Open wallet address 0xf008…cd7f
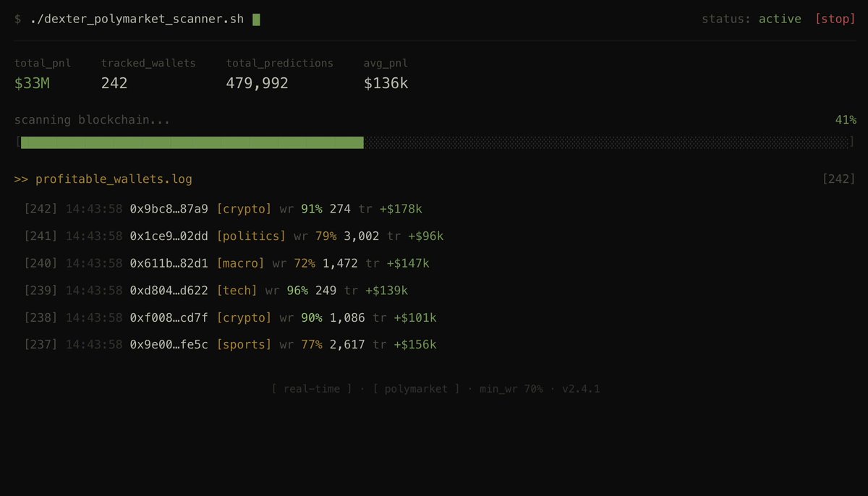The image size is (868, 496). point(169,318)
